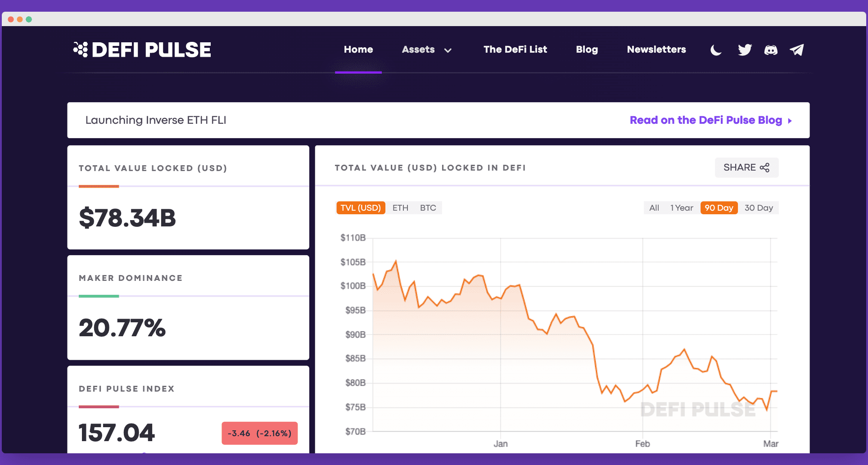Read on the DeFi Pulse Blog link
The image size is (868, 465).
(x=705, y=120)
